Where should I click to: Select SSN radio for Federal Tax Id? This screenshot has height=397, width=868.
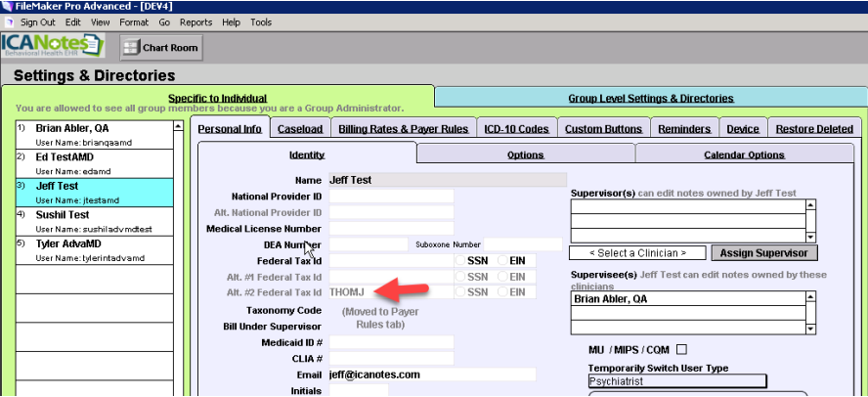coord(460,261)
